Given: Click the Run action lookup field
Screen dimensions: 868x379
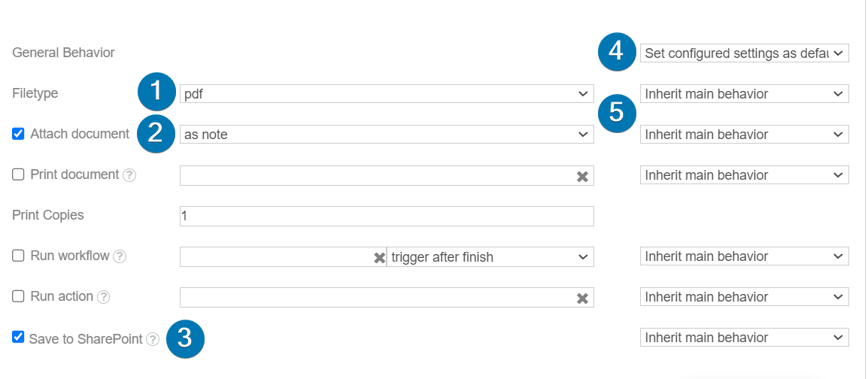Looking at the screenshot, I should click(387, 297).
